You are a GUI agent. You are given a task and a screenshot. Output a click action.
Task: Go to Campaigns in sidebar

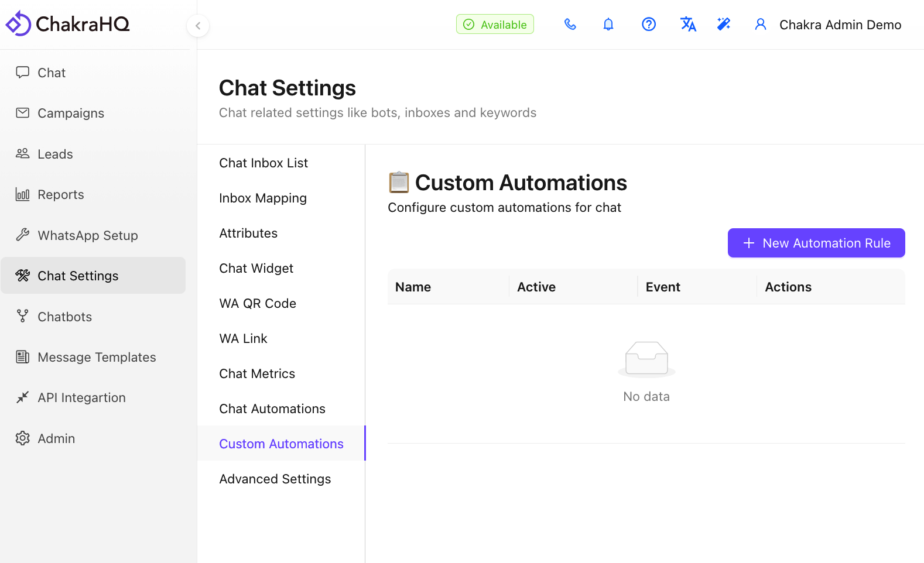(x=71, y=113)
